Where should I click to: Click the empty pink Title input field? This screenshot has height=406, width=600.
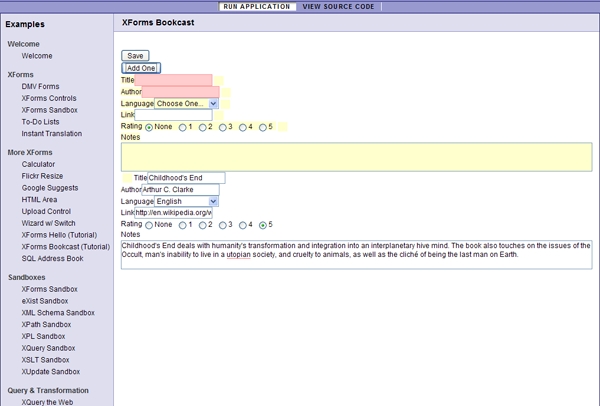(173, 80)
